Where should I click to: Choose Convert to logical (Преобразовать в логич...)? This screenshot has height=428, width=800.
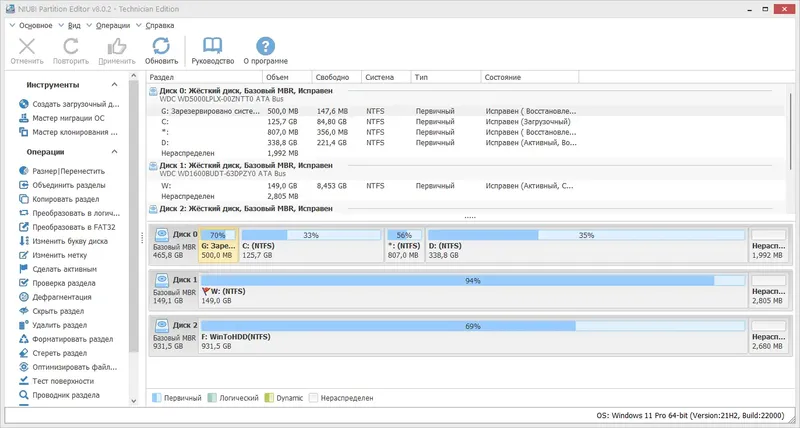click(69, 213)
